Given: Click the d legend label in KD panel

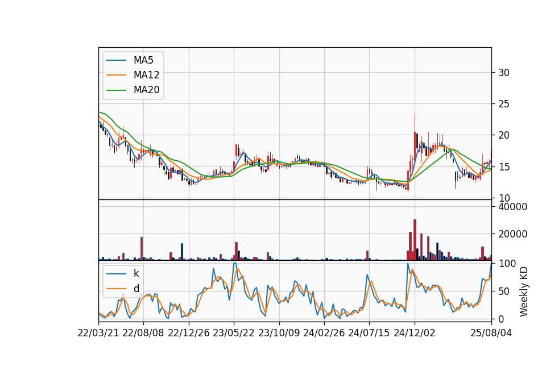Looking at the screenshot, I should pos(136,289).
